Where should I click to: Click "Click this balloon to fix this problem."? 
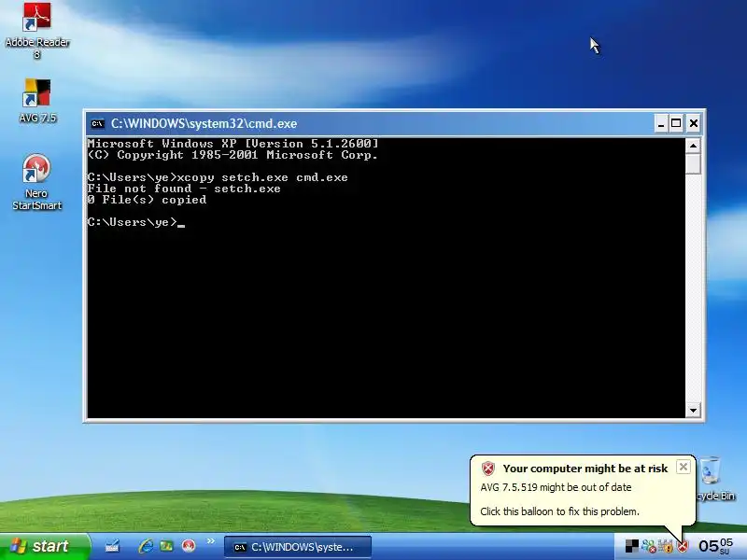559,511
